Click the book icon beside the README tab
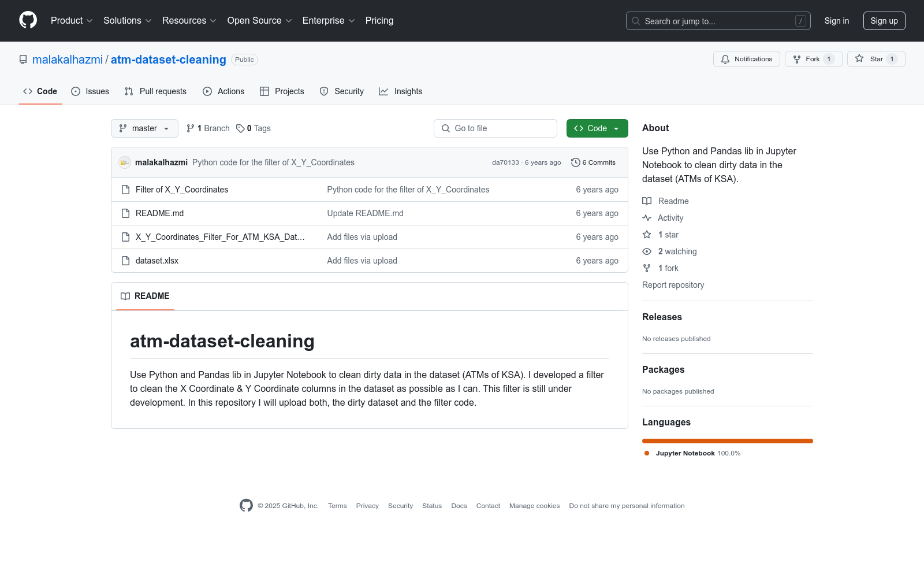Screen dimensions: 924x578 click(x=125, y=296)
